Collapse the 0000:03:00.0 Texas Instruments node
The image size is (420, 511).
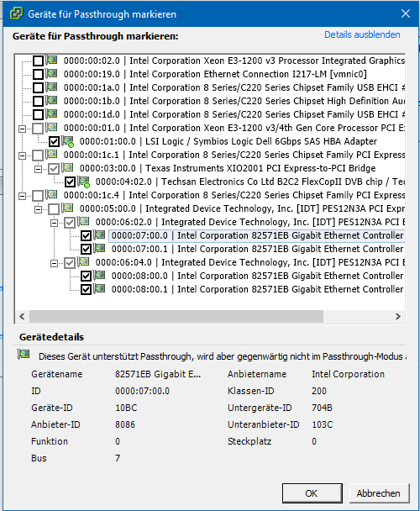click(38, 169)
